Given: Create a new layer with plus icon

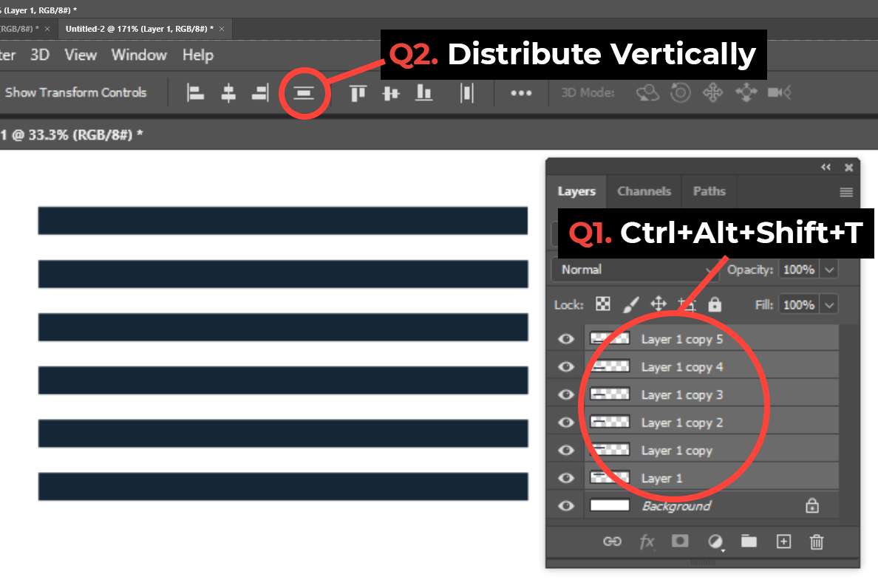Looking at the screenshot, I should click(x=783, y=541).
